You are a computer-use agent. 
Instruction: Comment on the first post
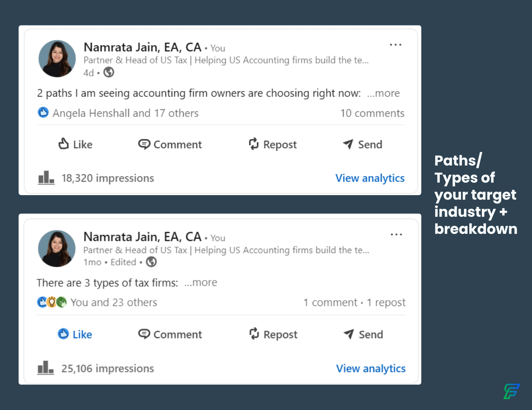[170, 144]
